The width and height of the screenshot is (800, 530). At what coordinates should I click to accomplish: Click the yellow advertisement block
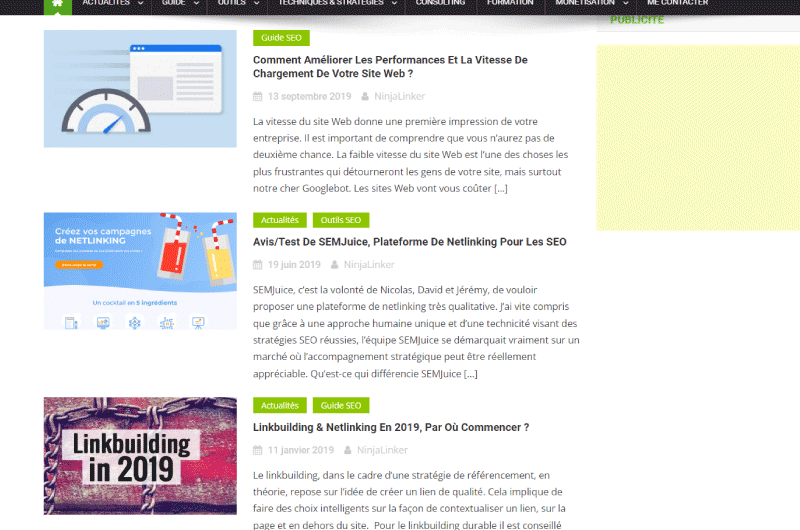(x=698, y=138)
